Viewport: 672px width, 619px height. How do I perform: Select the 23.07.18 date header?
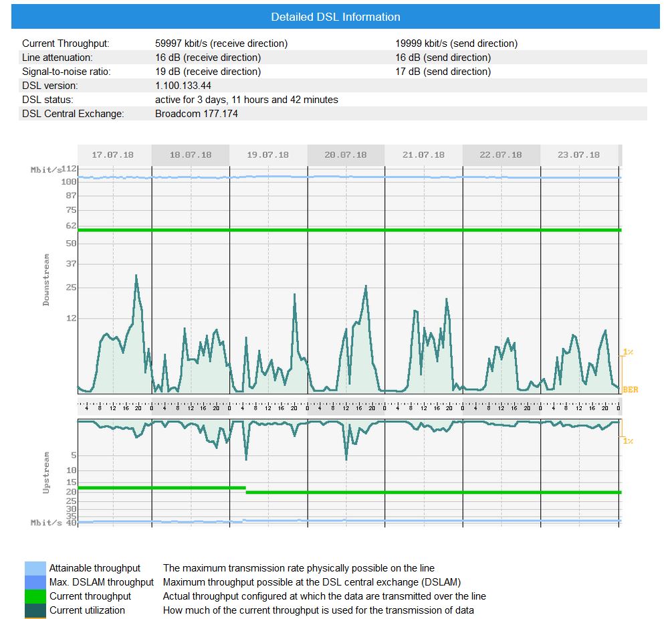[x=578, y=155]
